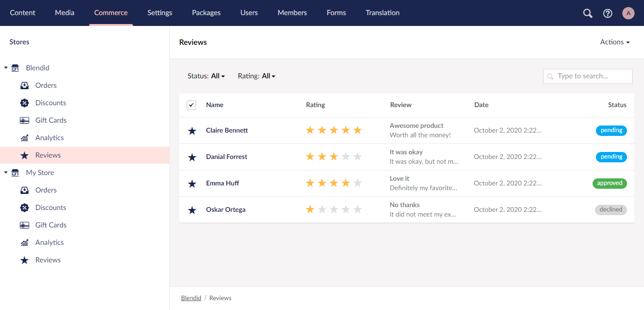Toggle the star beside Oskar Ortega's review
Screen dimensions: 644x310
tap(191, 209)
